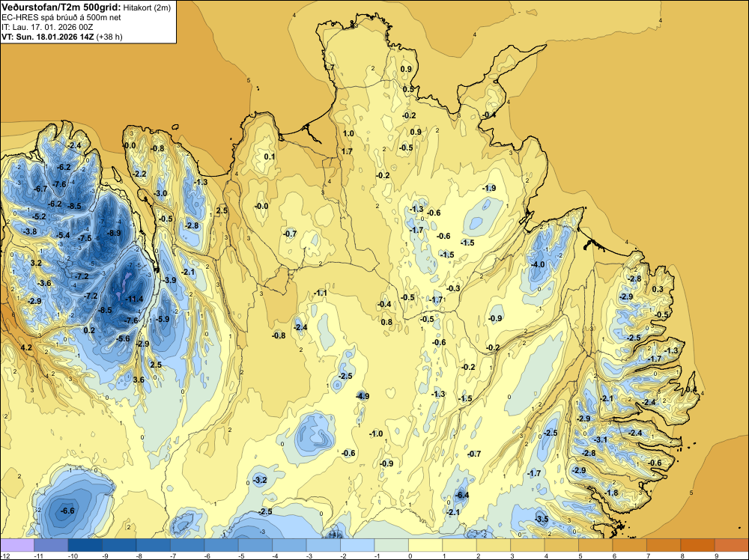Viewport: 749px width, 560px height.
Task: Select the 'Hitakort (2m)' label
Action: [x=147, y=7]
